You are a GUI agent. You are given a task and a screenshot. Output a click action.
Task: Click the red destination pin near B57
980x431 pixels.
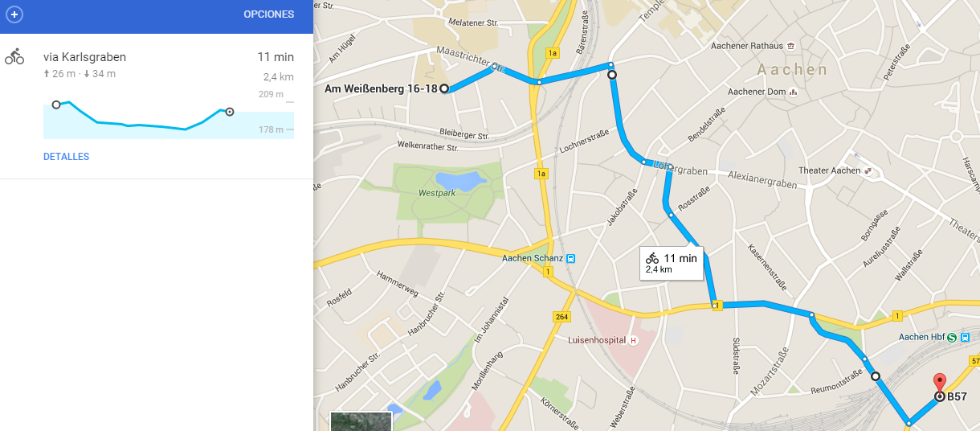pos(939,383)
